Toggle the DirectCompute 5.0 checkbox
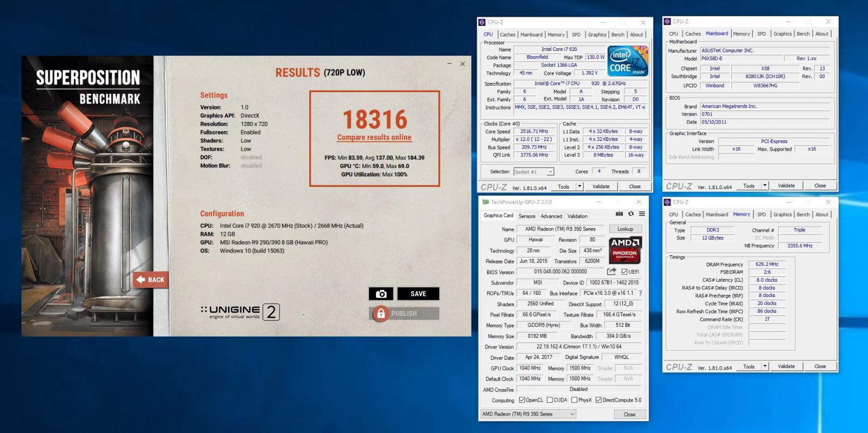 point(598,400)
